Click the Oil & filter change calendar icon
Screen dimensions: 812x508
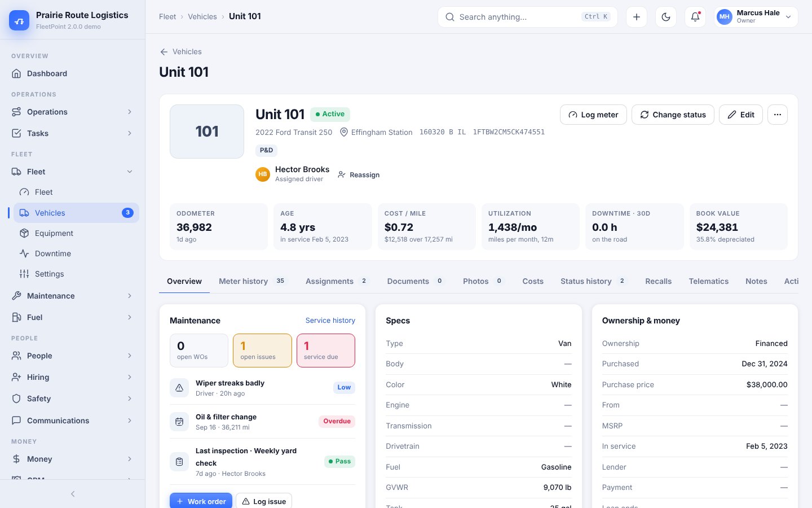pyautogui.click(x=179, y=422)
